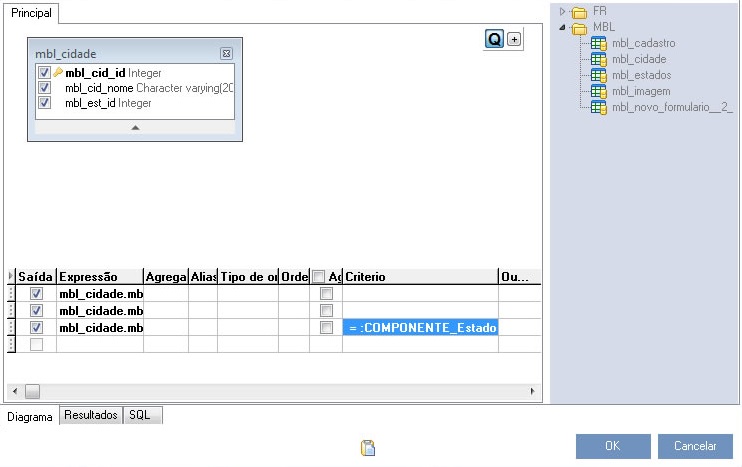Click the mbl_imagem table icon
This screenshot has width=742, height=467.
598,91
